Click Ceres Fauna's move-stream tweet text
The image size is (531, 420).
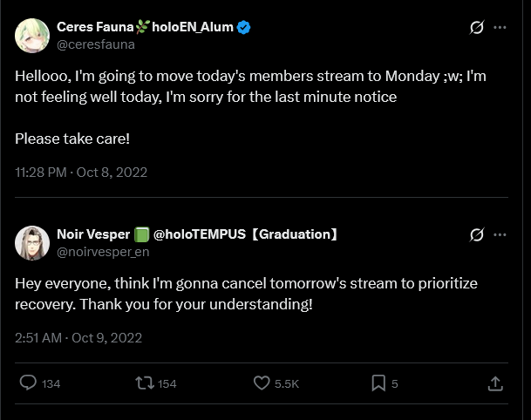pyautogui.click(x=250, y=86)
